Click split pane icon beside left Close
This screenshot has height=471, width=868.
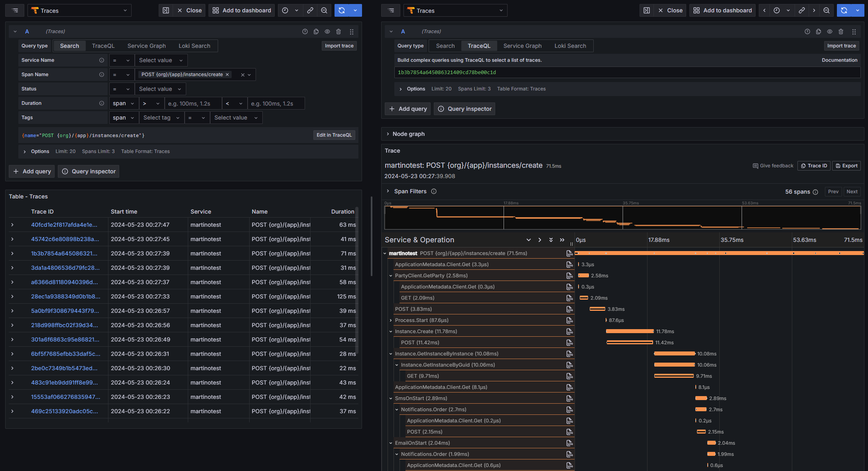(x=166, y=10)
